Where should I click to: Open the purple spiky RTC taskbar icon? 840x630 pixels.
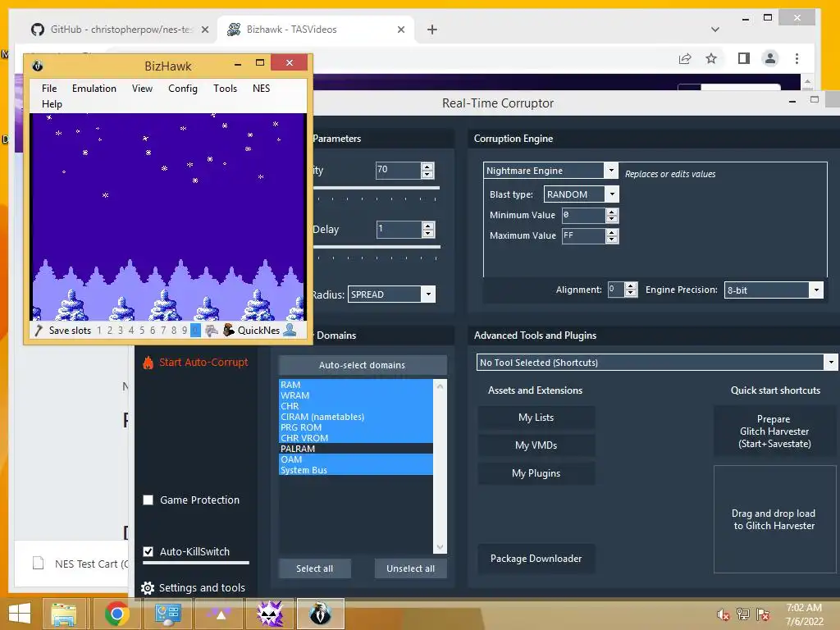point(269,614)
